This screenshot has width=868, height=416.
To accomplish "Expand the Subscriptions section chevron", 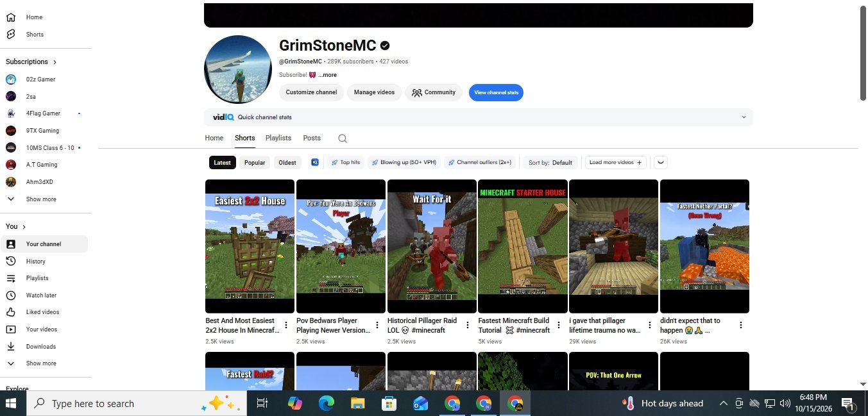I will point(55,62).
